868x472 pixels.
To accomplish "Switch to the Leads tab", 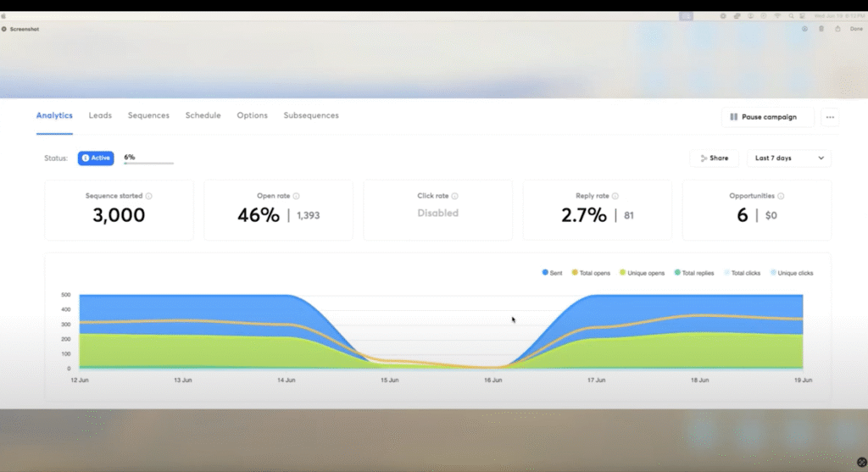I will [100, 116].
